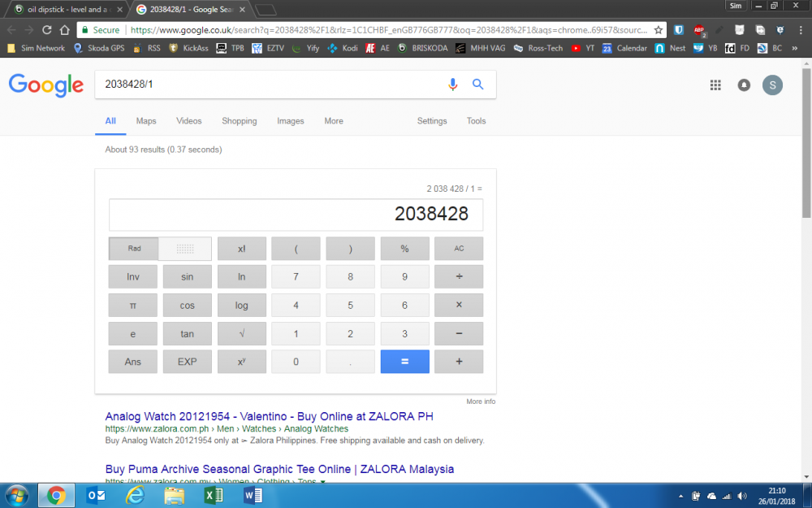Open the Chrome three-dot menu
This screenshot has height=508, width=812.
pyautogui.click(x=800, y=30)
